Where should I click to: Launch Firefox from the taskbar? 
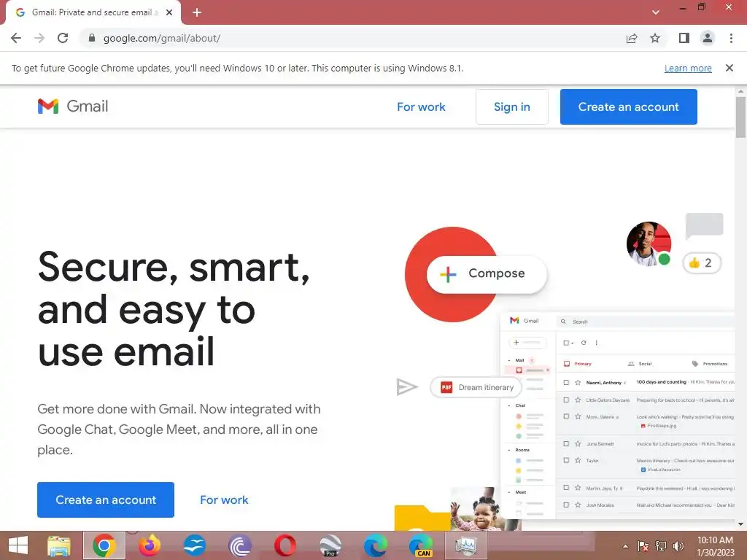149,545
